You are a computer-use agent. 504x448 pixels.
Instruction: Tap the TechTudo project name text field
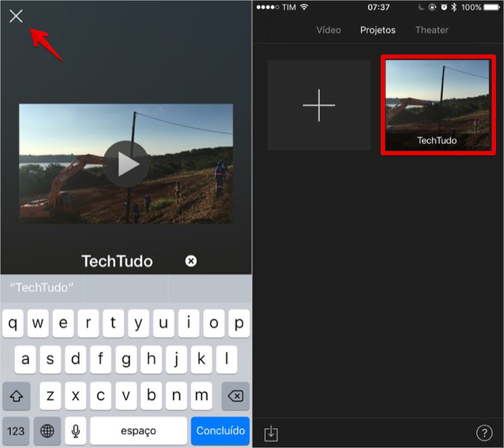(117, 261)
